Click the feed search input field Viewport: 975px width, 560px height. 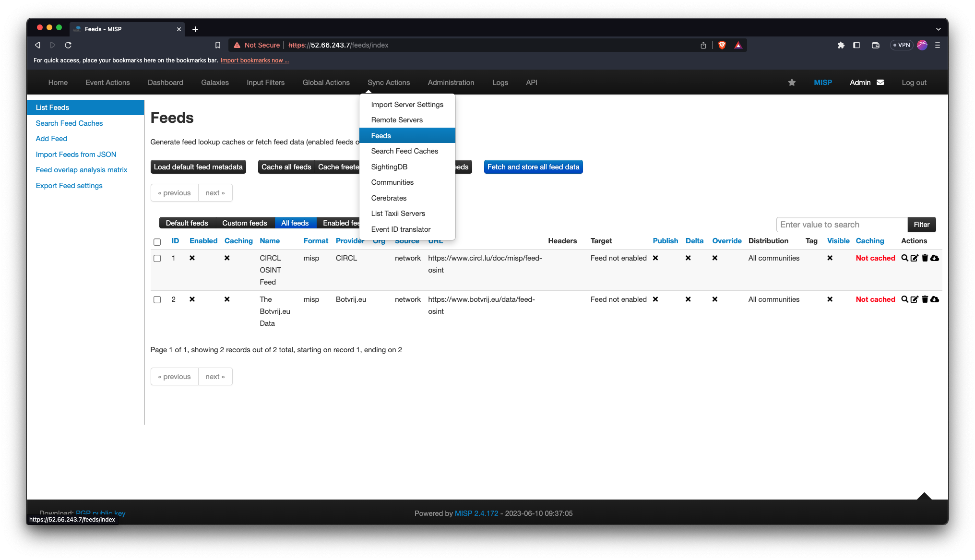click(x=842, y=225)
